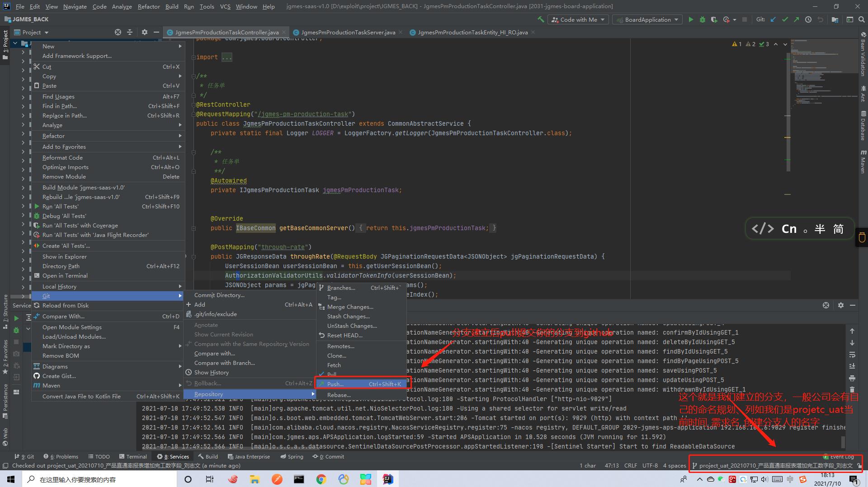This screenshot has width=868, height=487.
Task: Click the console print icon
Action: click(x=852, y=378)
